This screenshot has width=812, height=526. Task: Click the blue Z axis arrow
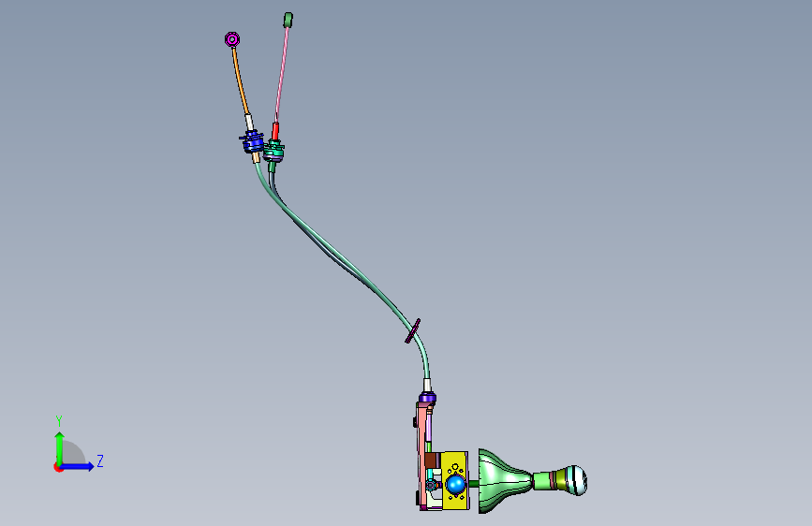pyautogui.click(x=78, y=466)
